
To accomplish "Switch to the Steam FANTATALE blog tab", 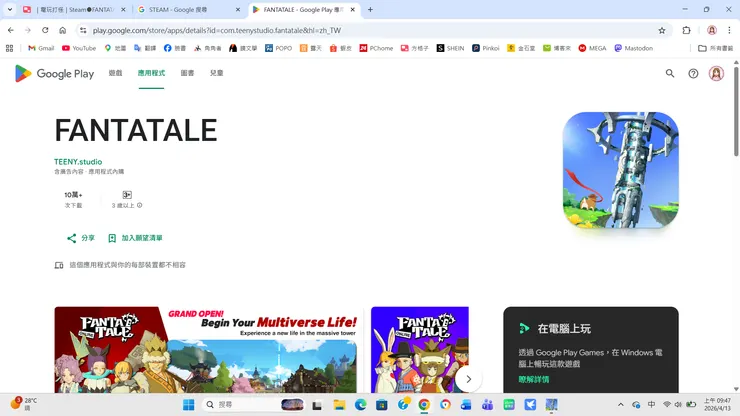I will 75,9.
